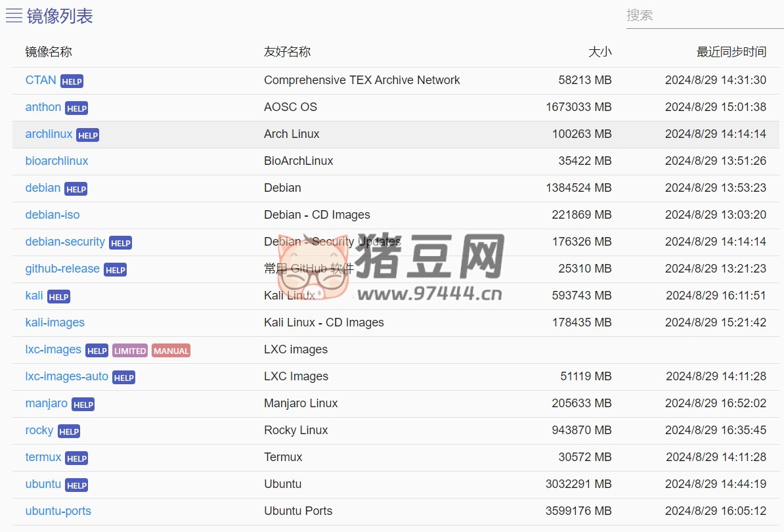Open the lxc-images-auto mirror link
Image resolution: width=784 pixels, height=532 pixels.
point(66,377)
